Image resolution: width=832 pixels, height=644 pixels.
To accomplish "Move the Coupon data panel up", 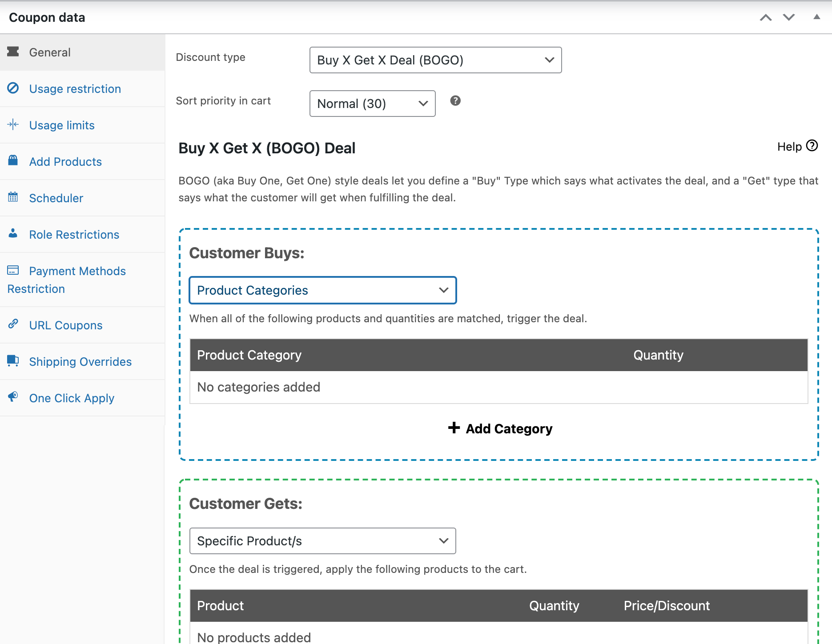I will pos(766,18).
